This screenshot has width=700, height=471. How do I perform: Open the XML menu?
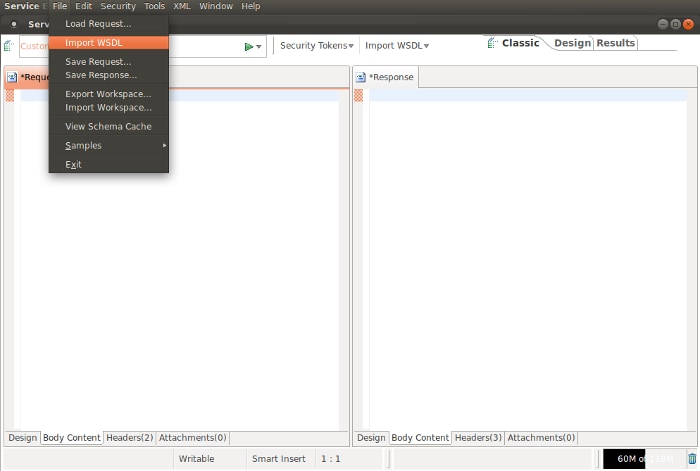[x=182, y=6]
